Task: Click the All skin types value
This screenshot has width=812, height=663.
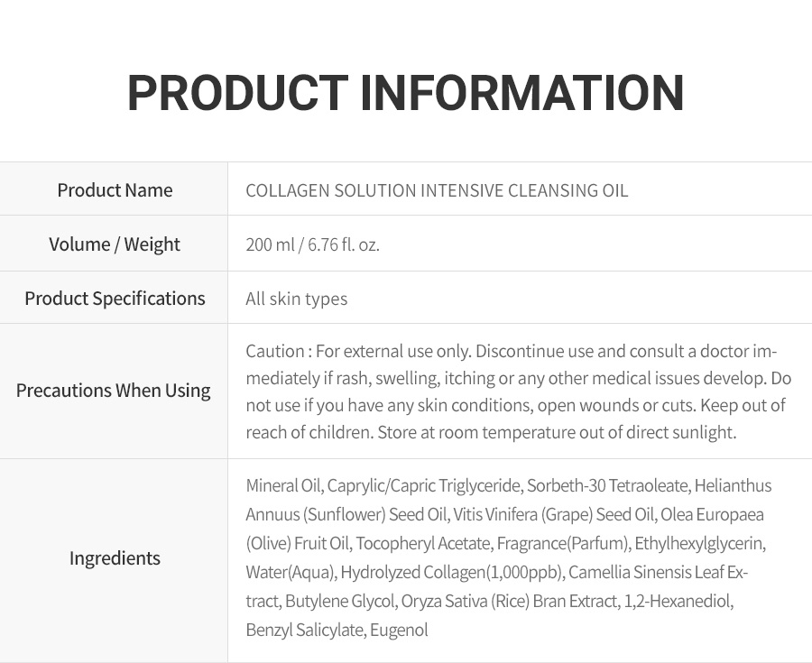Action: (296, 299)
